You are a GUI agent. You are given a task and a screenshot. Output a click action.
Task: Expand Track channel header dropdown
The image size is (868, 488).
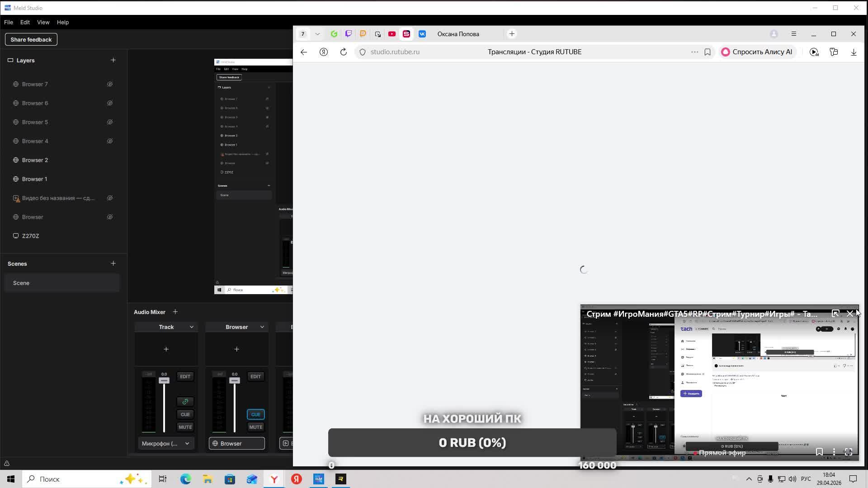[191, 327]
